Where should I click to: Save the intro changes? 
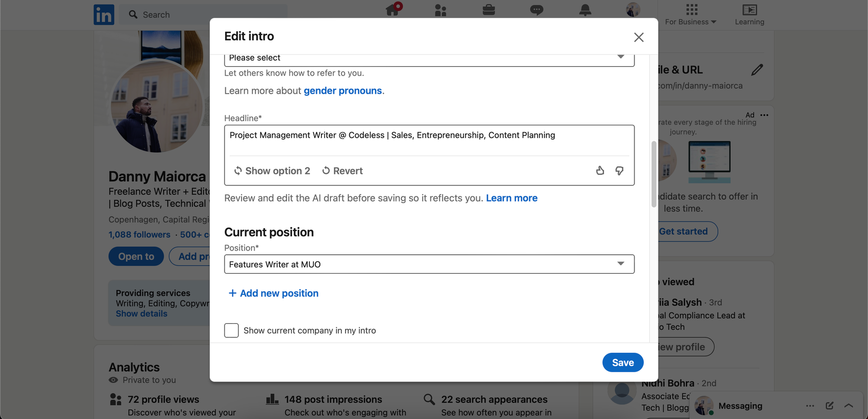click(x=622, y=362)
